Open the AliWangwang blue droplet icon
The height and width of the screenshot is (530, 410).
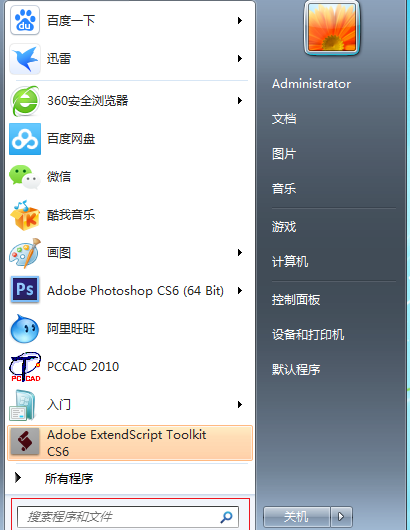click(x=25, y=329)
